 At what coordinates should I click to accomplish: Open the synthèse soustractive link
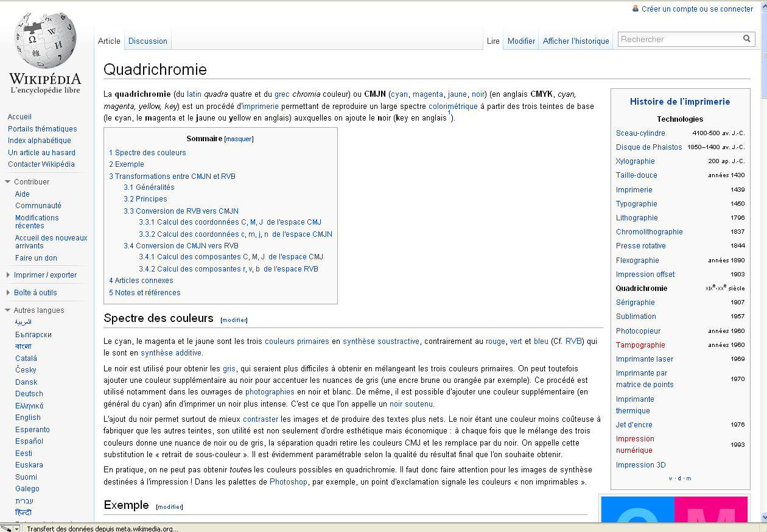tap(381, 341)
